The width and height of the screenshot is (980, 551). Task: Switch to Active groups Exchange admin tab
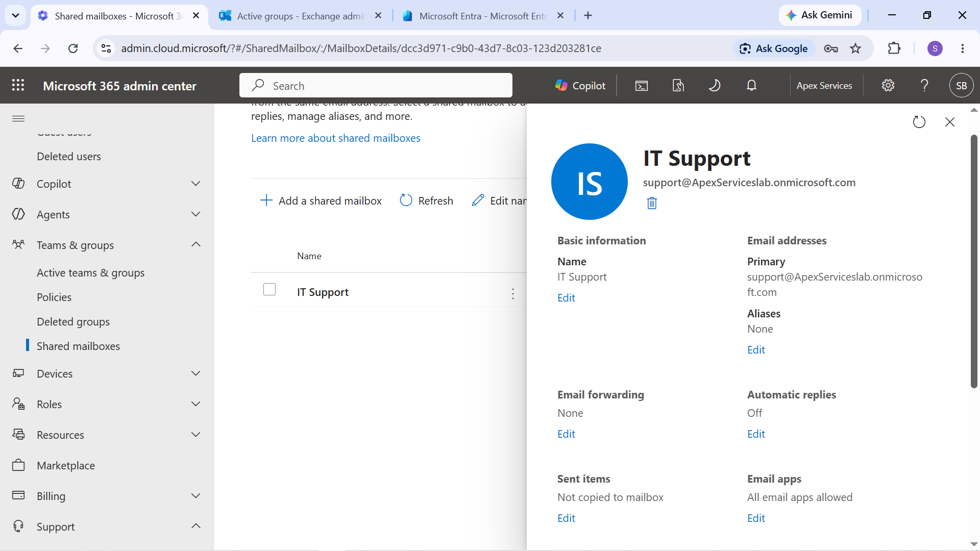[x=301, y=16]
